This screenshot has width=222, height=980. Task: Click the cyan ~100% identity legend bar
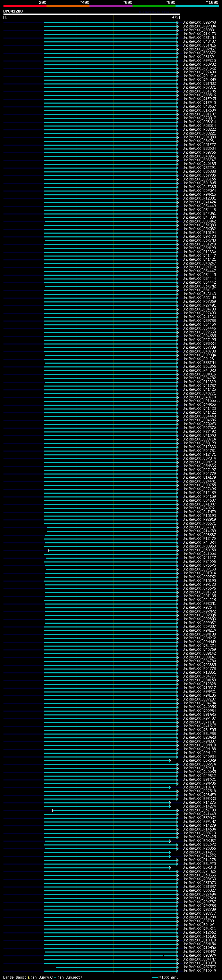tap(197, 6)
